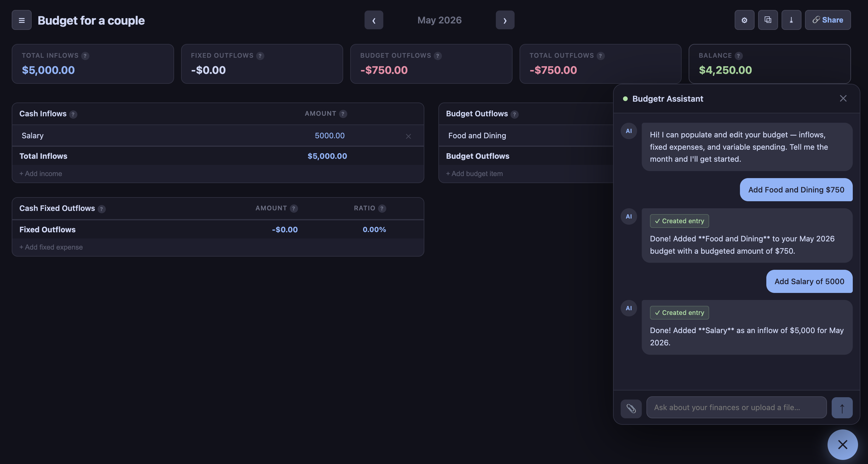Image resolution: width=868 pixels, height=464 pixels.
Task: Open the Ratio column help tooltip
Action: pos(382,208)
